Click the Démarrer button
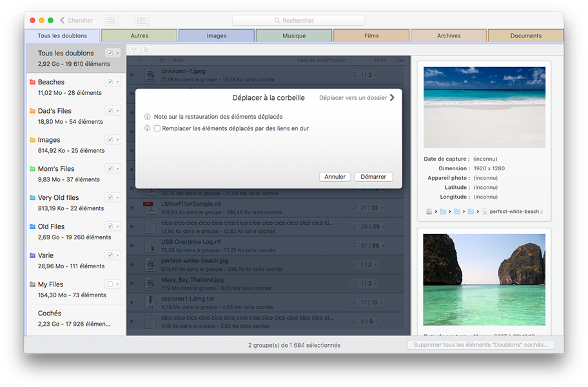The height and width of the screenshot is (387, 588). point(373,177)
